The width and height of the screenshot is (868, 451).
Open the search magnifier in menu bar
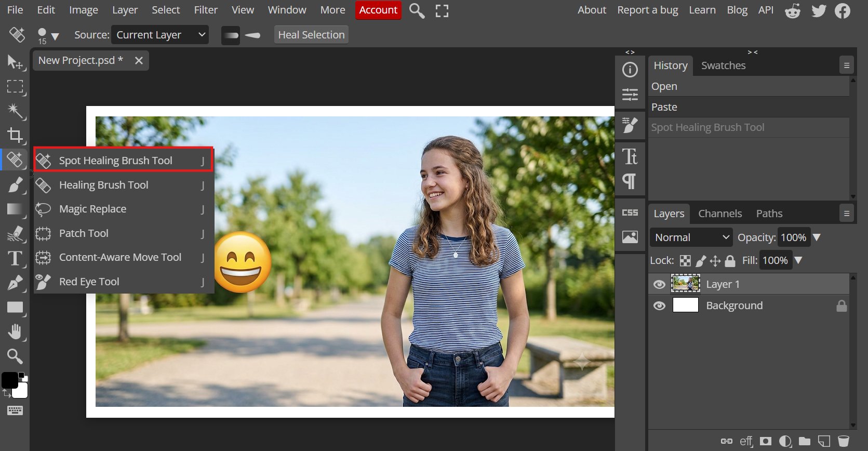(x=417, y=10)
